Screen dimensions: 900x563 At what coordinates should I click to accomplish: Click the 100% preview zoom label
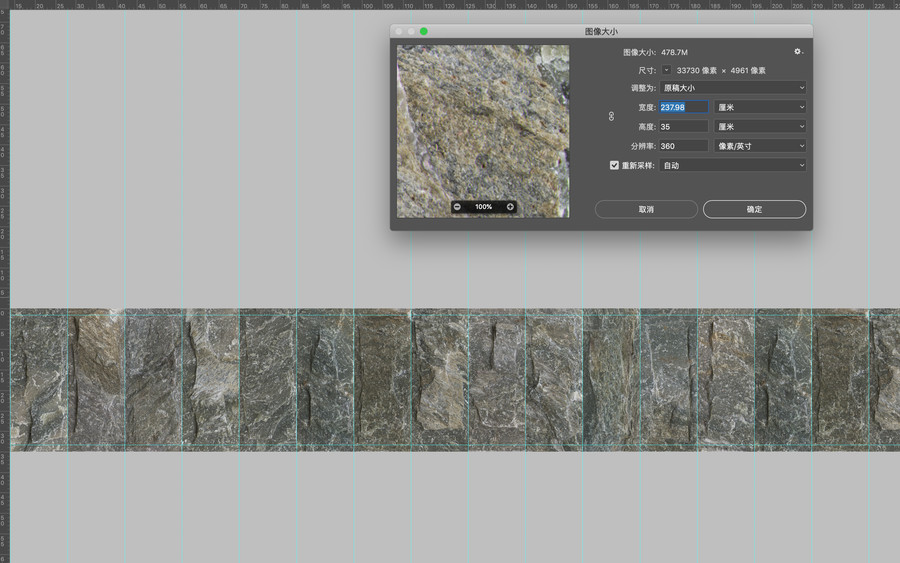tap(483, 207)
